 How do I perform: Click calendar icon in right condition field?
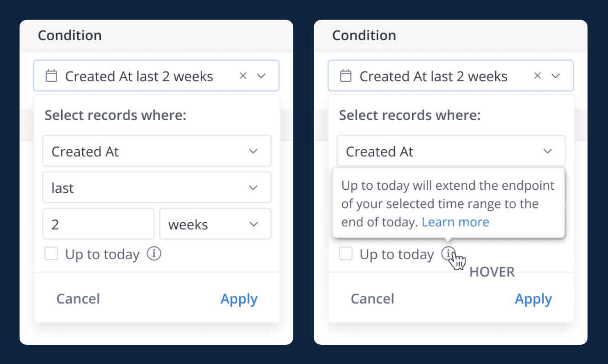point(346,76)
